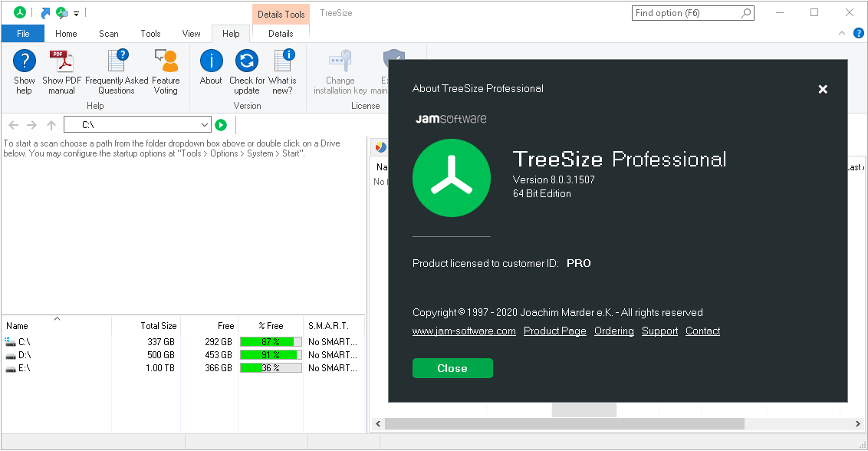Image resolution: width=868 pixels, height=451 pixels.
Task: Click the scrollbar left arrow in details pane
Action: (x=378, y=424)
